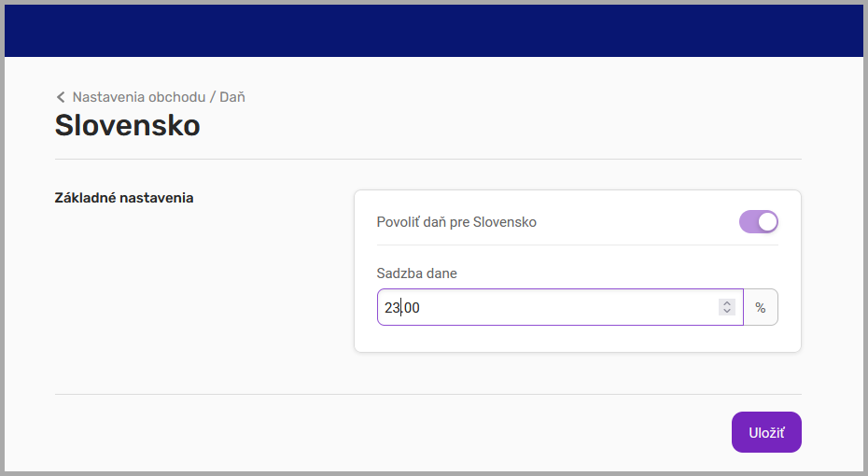
Task: Click the back chevron icon beside breadcrumb
Action: tap(61, 97)
